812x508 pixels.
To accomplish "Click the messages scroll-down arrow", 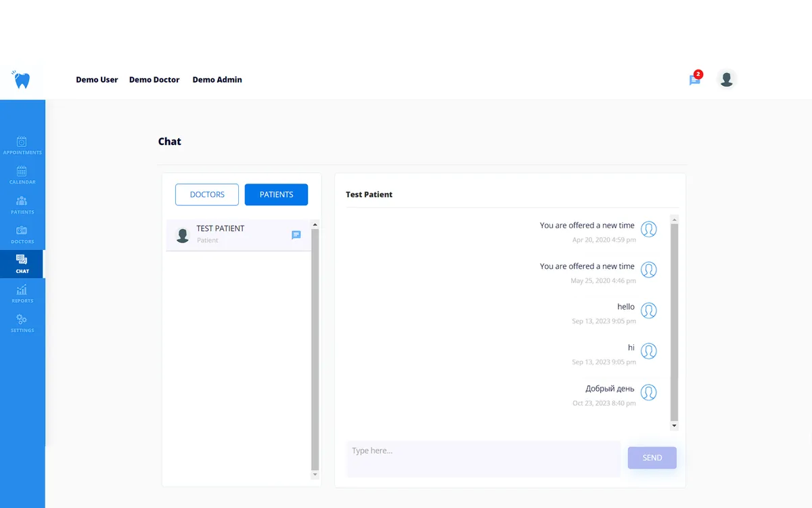I will pos(674,425).
